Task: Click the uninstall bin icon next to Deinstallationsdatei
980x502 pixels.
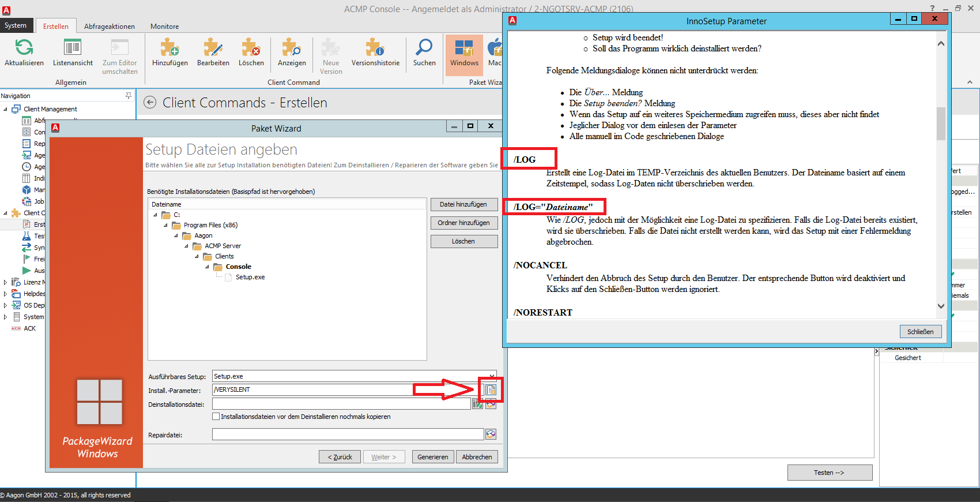Action: (x=477, y=404)
